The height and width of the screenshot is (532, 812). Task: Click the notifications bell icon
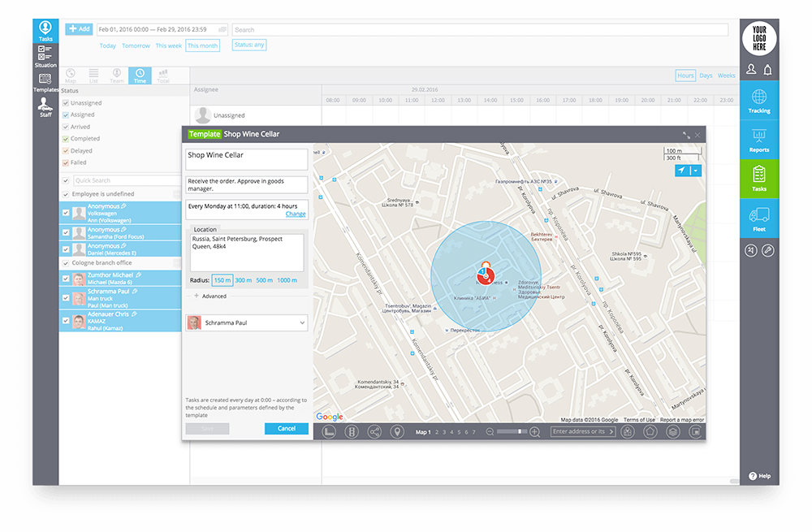(x=767, y=71)
